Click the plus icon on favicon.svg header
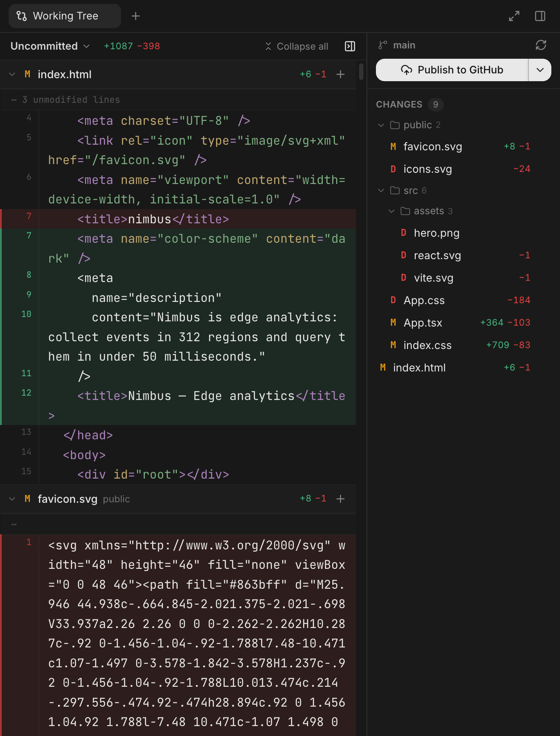The height and width of the screenshot is (736, 560). (x=340, y=499)
